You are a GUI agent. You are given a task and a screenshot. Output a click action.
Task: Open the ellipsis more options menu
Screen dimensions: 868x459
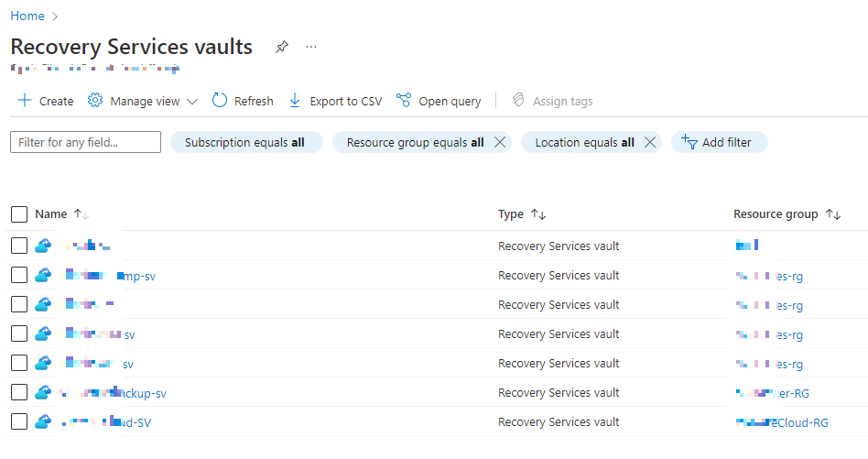coord(311,47)
